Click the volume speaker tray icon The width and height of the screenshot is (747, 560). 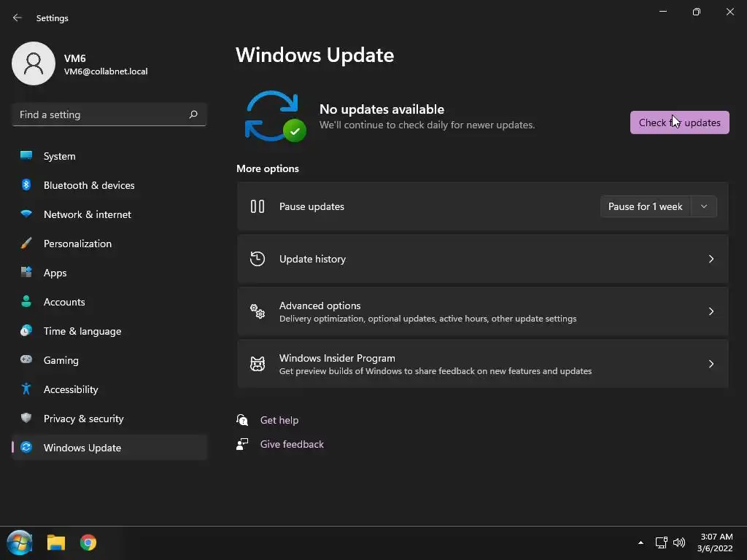[679, 542]
